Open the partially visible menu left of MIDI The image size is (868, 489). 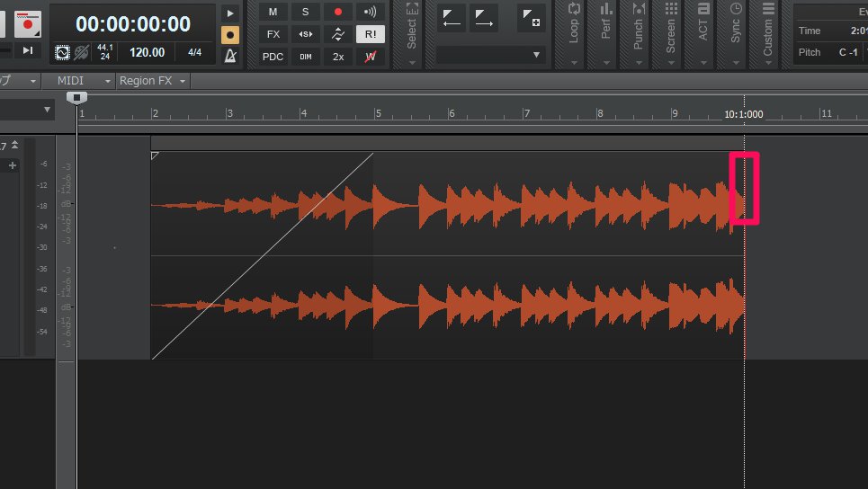click(20, 81)
